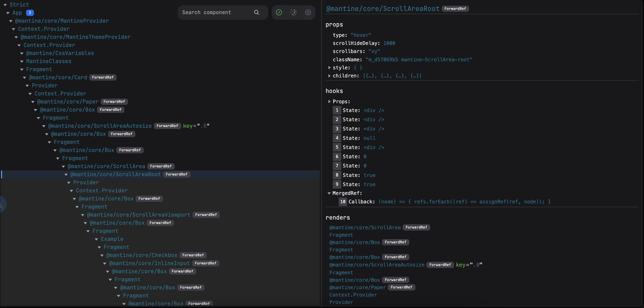Select the Example tree item
Image resolution: width=644 pixels, height=308 pixels.
pos(112,239)
